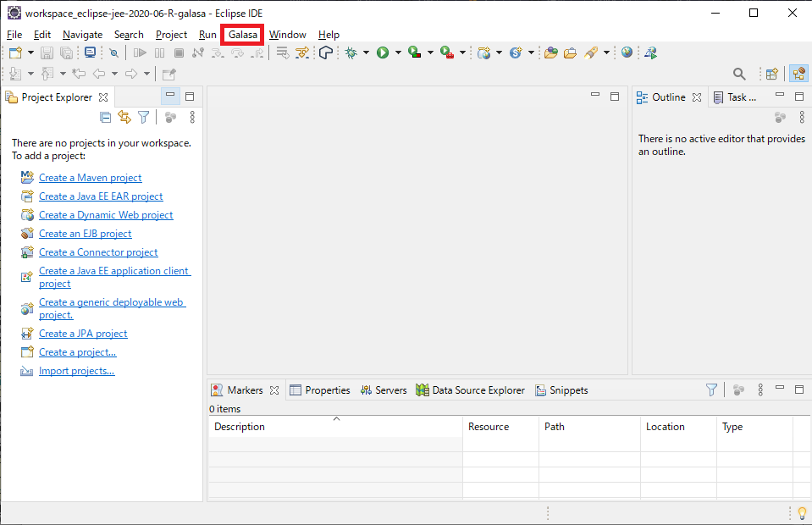Open the File menu

click(x=14, y=35)
